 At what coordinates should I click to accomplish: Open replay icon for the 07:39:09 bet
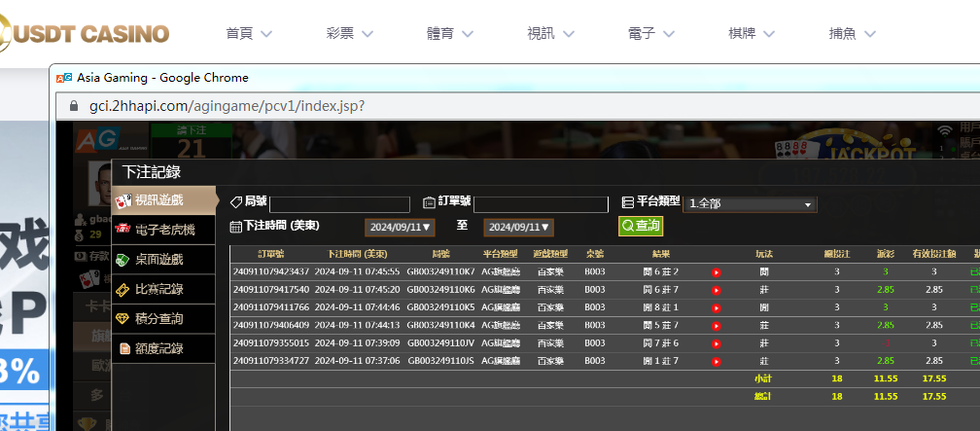tap(717, 343)
